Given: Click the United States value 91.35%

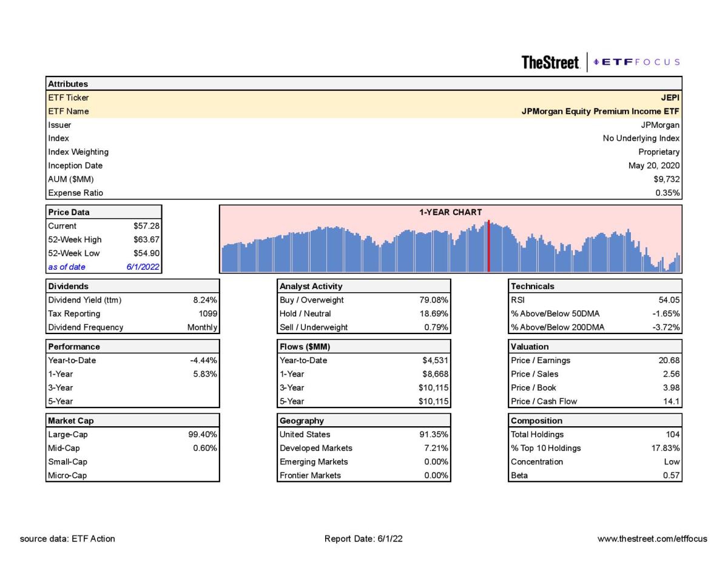Looking at the screenshot, I should pyautogui.click(x=434, y=434).
